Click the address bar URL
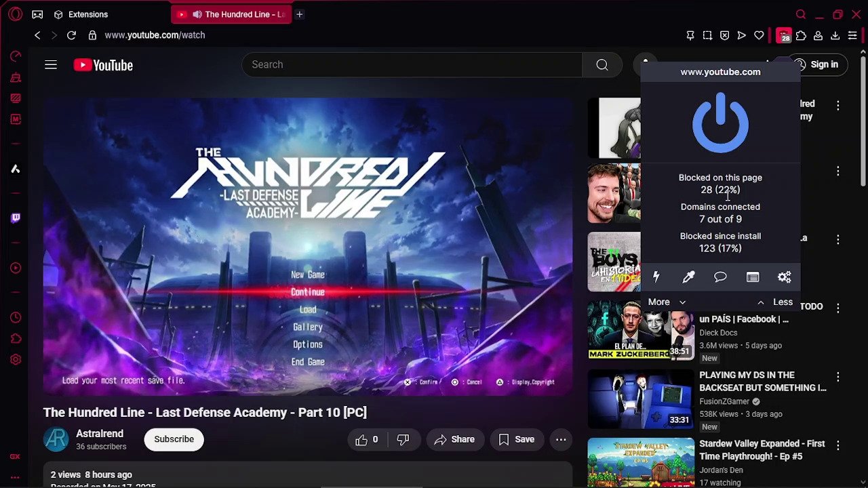 (x=155, y=35)
